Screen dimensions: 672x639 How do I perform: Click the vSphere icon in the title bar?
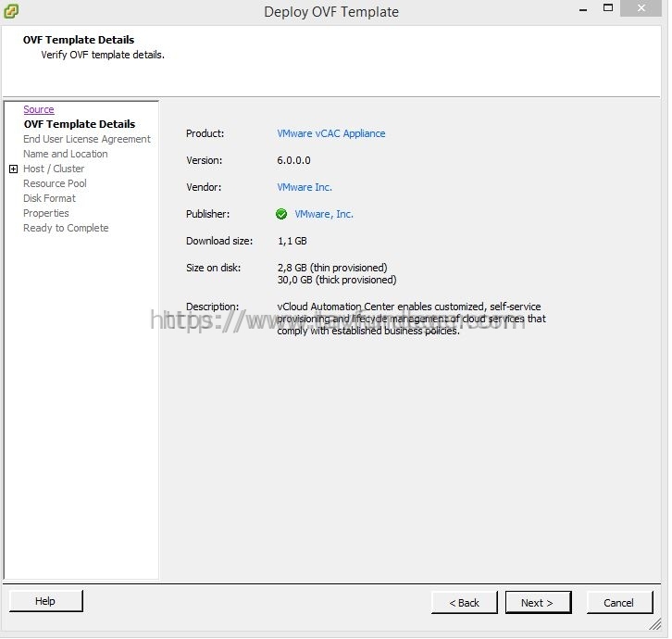coord(11,11)
